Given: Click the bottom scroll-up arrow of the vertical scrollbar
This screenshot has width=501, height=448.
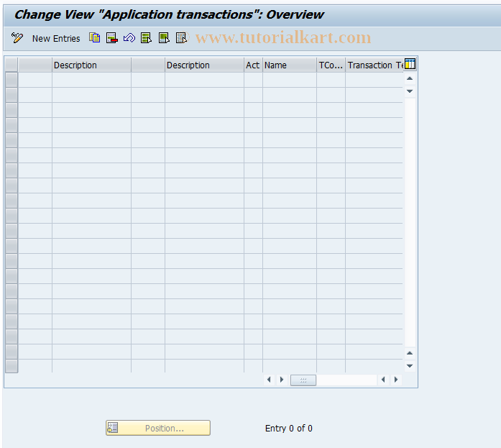Looking at the screenshot, I should point(410,353).
